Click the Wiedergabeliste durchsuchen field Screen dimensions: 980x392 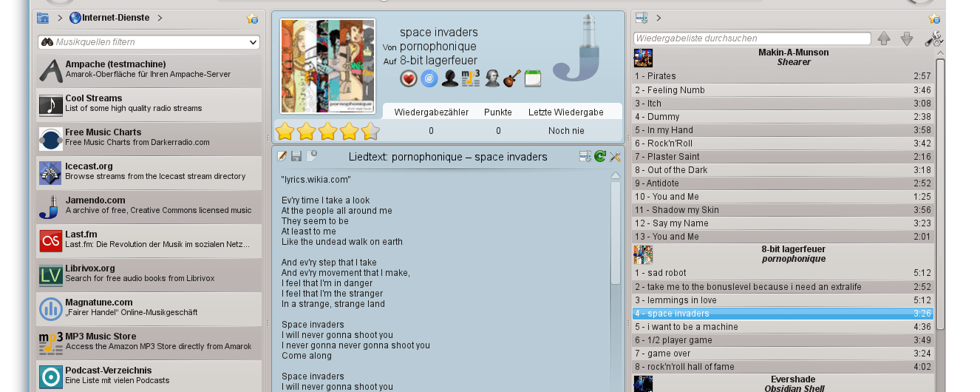pos(752,38)
